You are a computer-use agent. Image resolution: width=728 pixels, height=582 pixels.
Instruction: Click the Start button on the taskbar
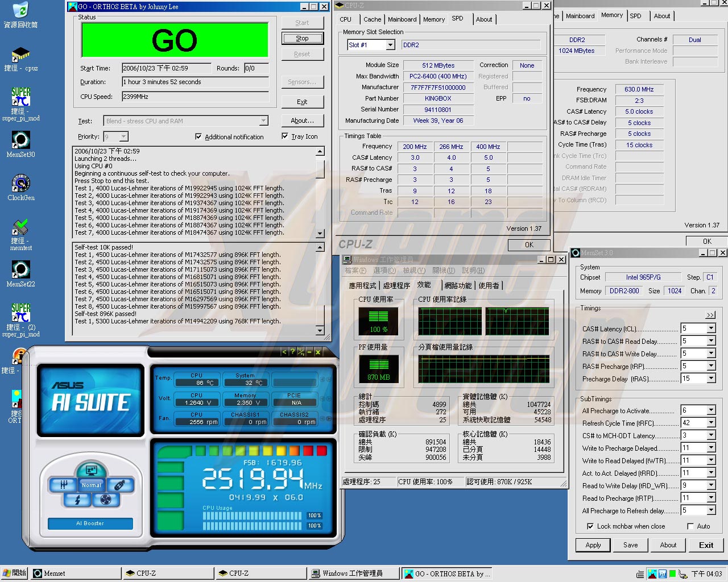point(14,573)
